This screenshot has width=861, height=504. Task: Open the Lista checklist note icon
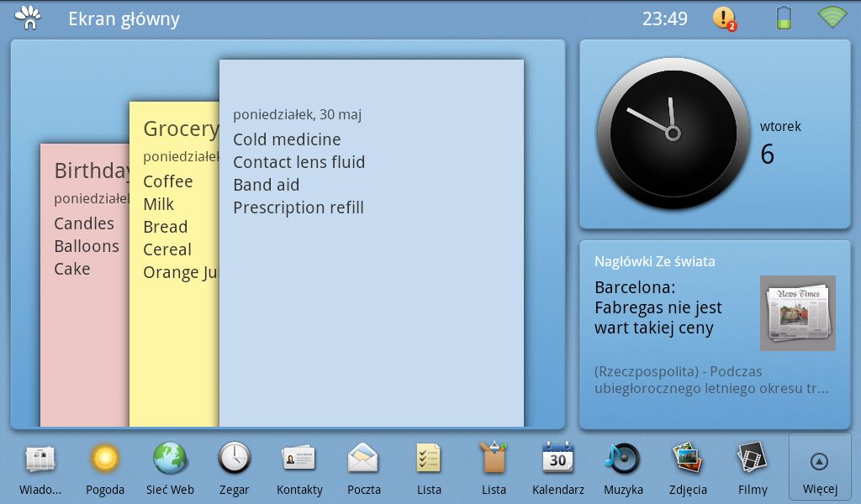tap(429, 459)
